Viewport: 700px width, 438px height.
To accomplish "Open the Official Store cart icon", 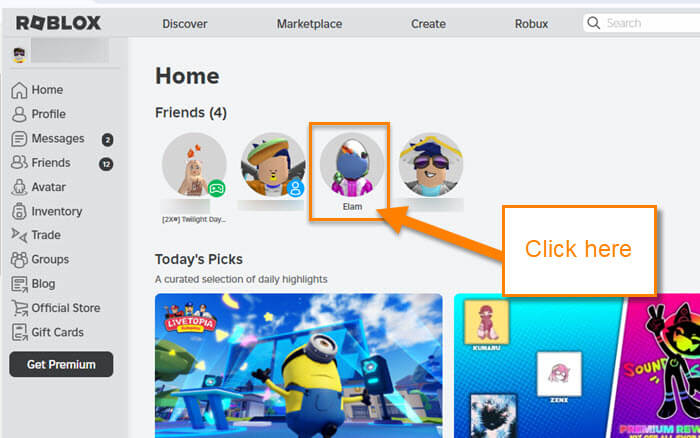I will [19, 308].
